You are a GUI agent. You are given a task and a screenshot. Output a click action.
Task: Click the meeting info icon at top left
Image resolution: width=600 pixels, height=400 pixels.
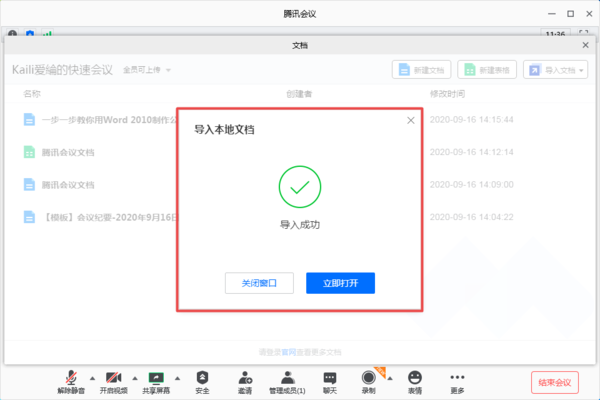13,34
